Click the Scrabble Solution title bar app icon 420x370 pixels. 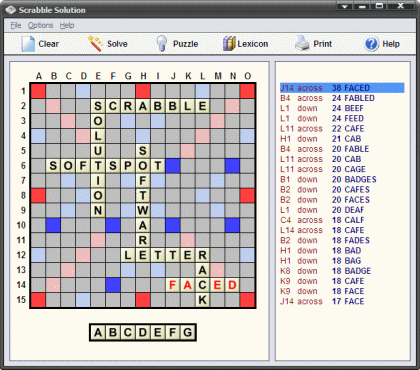(x=11, y=10)
